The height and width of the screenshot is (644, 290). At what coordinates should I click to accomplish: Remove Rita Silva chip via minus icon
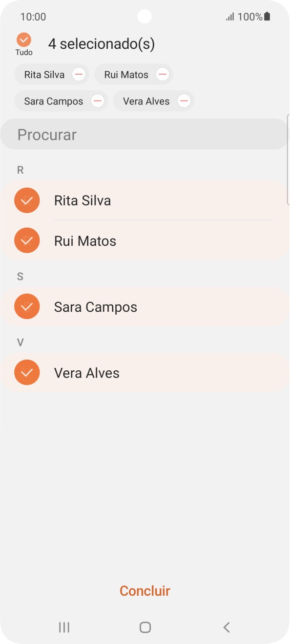(78, 74)
